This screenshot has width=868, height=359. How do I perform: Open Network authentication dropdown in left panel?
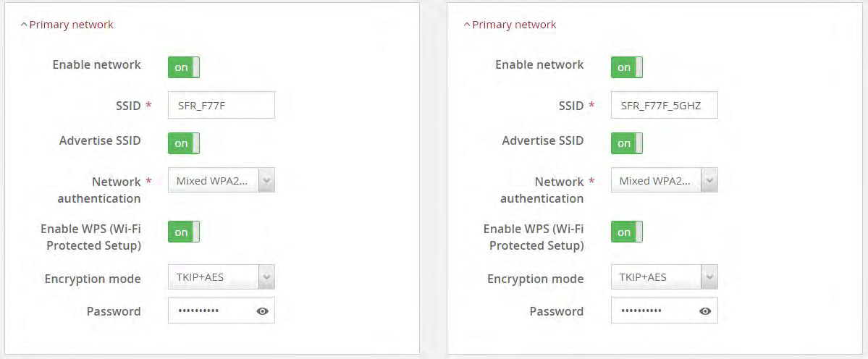(222, 181)
